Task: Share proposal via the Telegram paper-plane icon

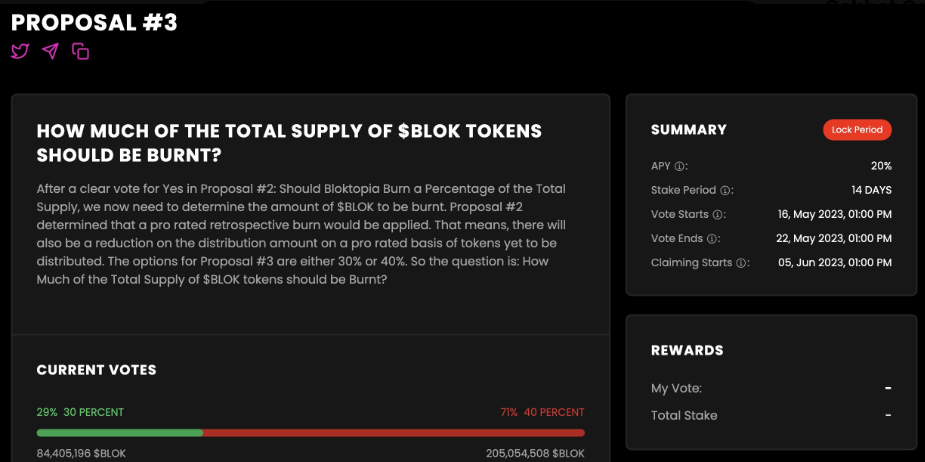Action: 50,51
